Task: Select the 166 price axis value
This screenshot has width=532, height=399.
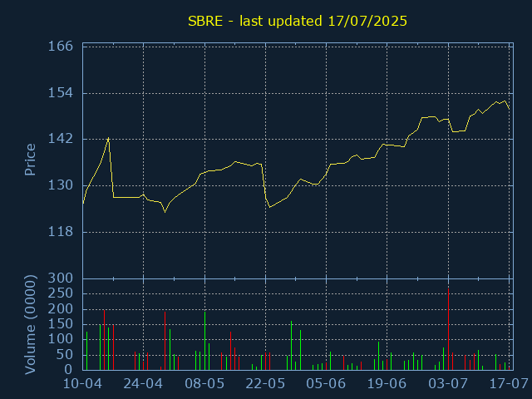Action: [x=61, y=47]
